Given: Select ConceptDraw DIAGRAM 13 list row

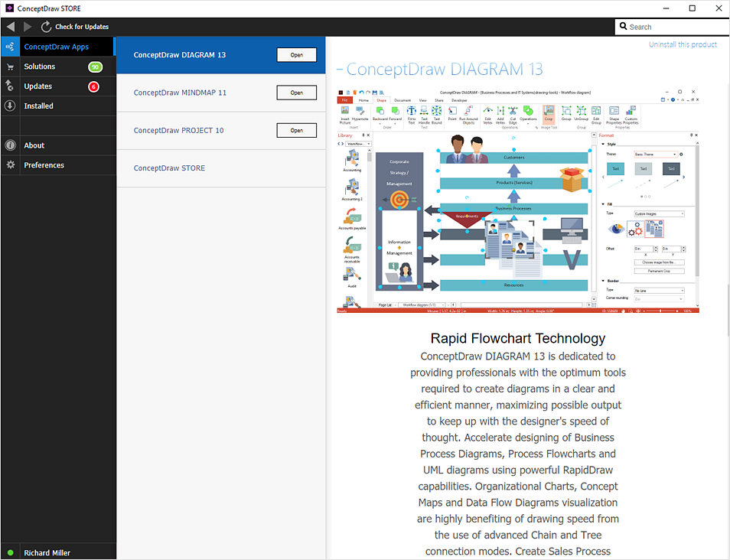Looking at the screenshot, I should click(x=220, y=55).
